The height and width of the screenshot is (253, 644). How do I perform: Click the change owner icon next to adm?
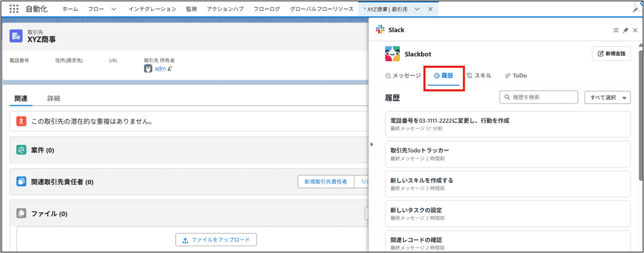point(169,69)
